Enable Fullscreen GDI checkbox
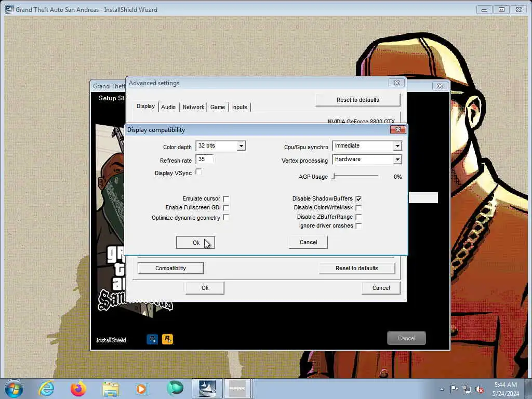 pyautogui.click(x=226, y=208)
